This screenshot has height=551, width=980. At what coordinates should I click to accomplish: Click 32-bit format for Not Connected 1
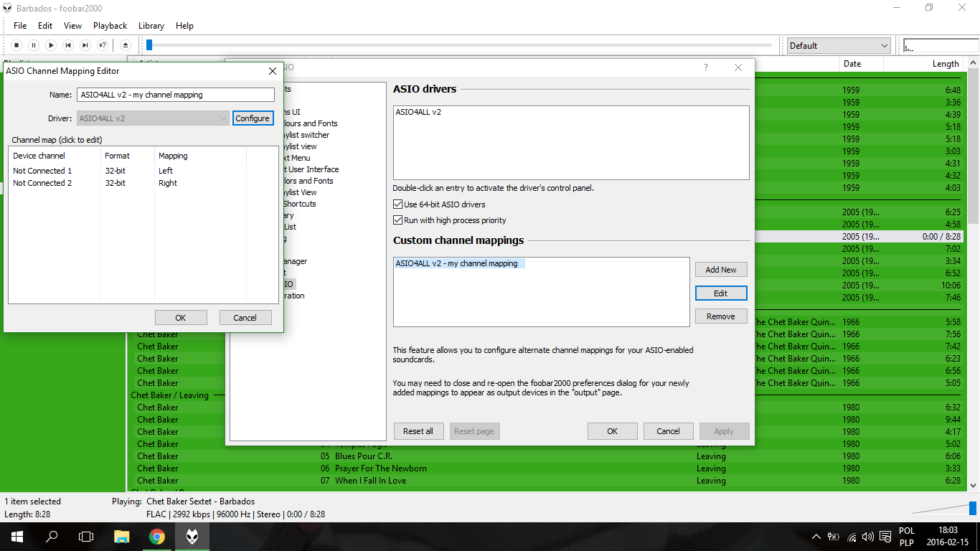click(116, 171)
